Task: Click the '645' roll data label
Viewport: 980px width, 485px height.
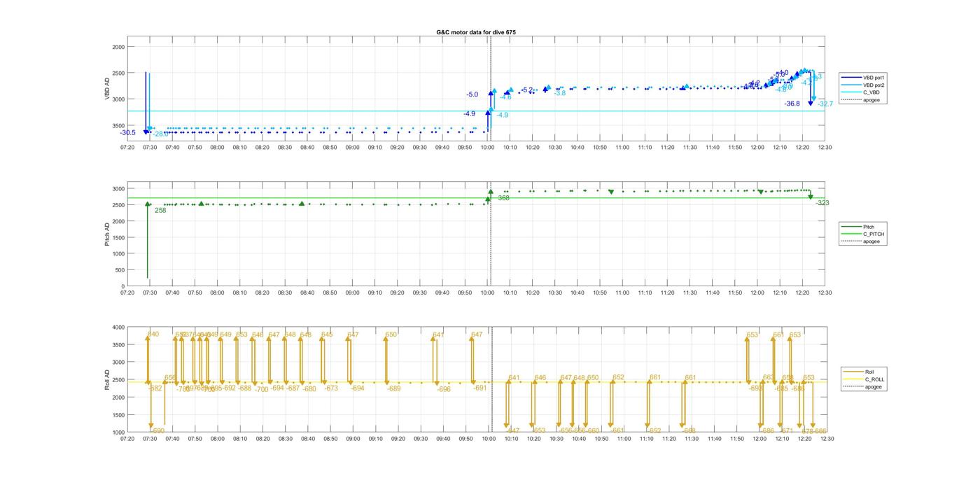Action: (x=327, y=335)
